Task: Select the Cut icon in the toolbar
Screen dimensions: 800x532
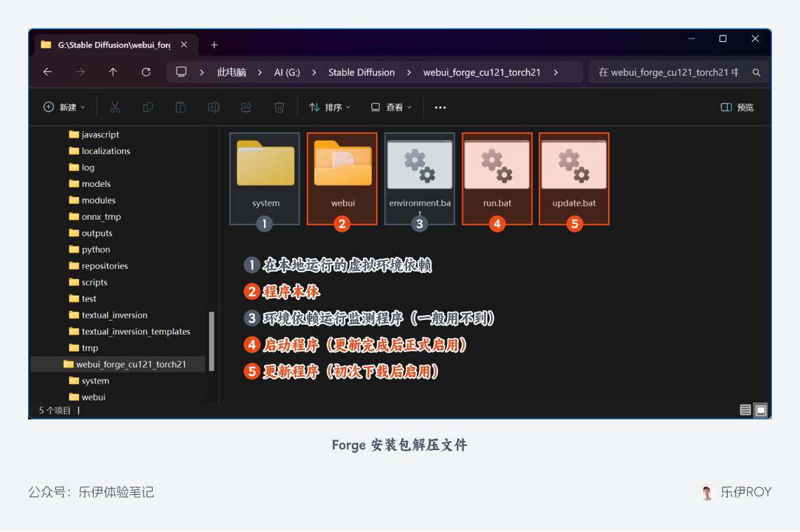Action: [x=114, y=107]
